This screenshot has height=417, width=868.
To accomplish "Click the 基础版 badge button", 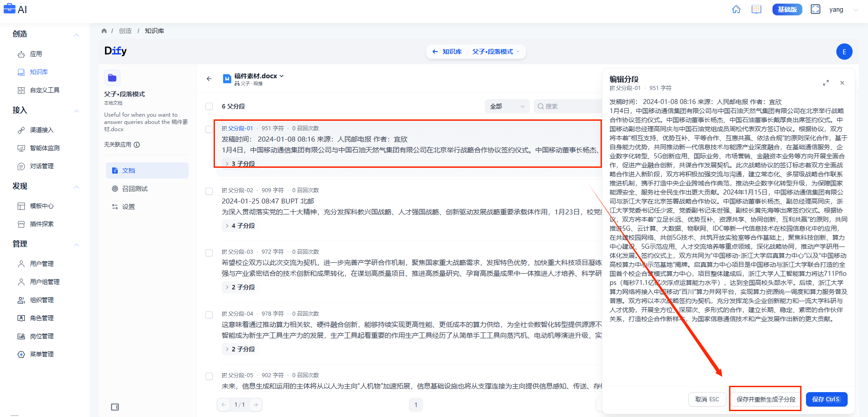I will pos(787,9).
